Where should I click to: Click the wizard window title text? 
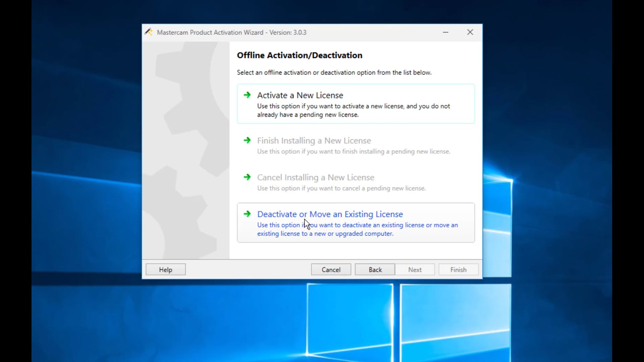(x=231, y=33)
